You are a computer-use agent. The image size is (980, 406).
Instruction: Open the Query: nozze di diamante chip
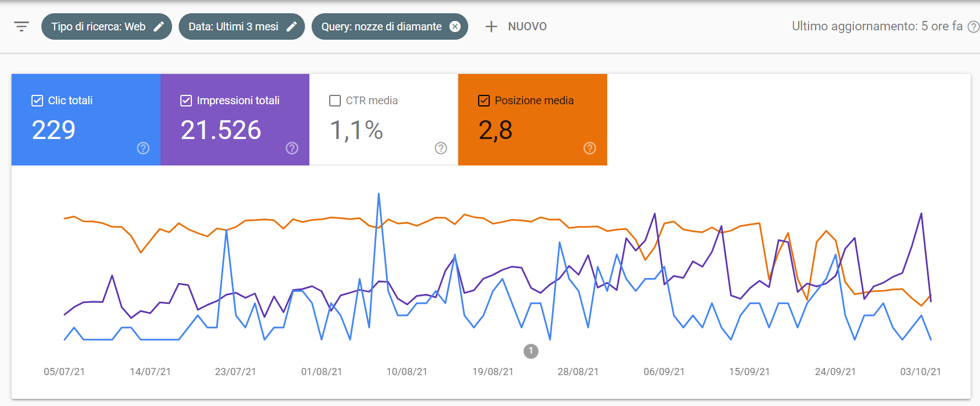(390, 26)
